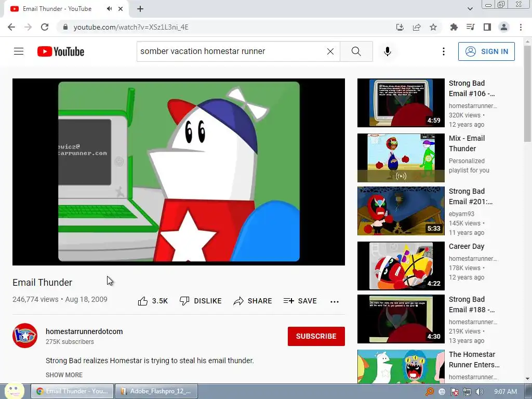Viewport: 532px width, 399px height.
Task: Open homestarrunnerdotcom channel avatar
Action: (x=25, y=336)
